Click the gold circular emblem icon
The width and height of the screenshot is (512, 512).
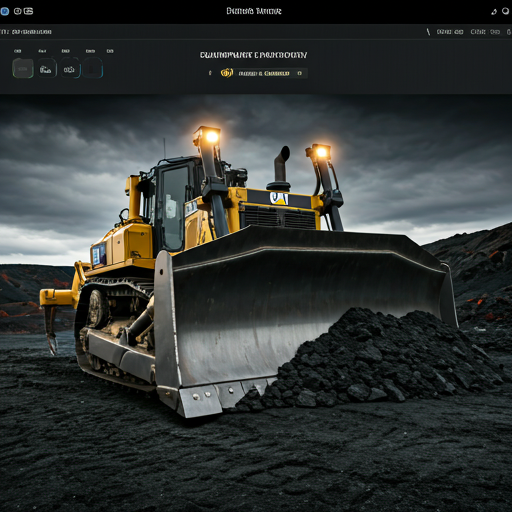tap(226, 73)
